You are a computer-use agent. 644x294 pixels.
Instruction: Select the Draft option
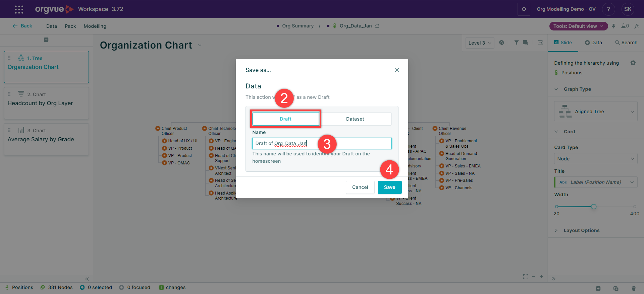point(285,119)
